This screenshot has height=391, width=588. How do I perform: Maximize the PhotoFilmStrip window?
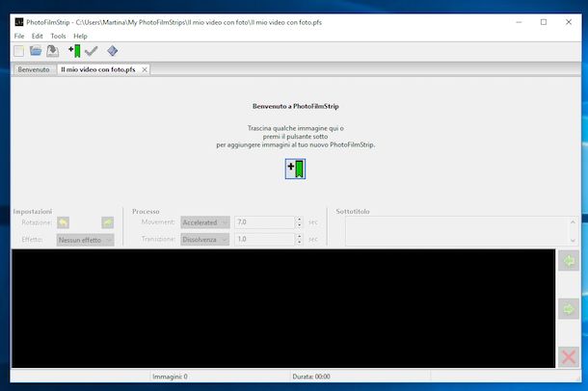click(544, 22)
